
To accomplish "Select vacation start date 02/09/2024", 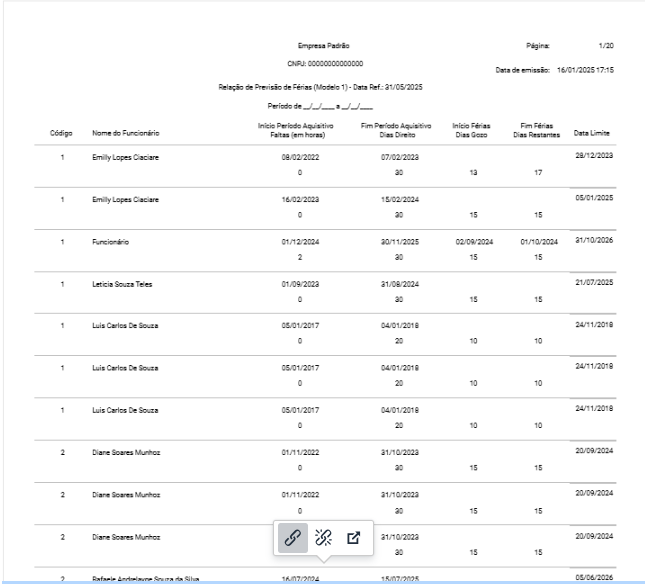I will pos(472,242).
